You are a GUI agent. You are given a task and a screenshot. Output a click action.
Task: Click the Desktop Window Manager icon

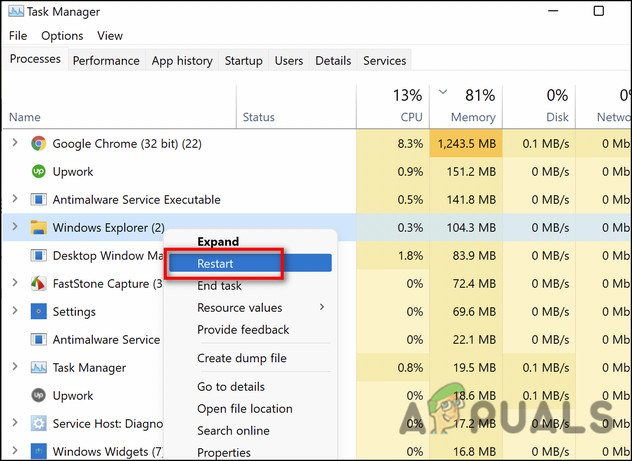pyautogui.click(x=39, y=255)
